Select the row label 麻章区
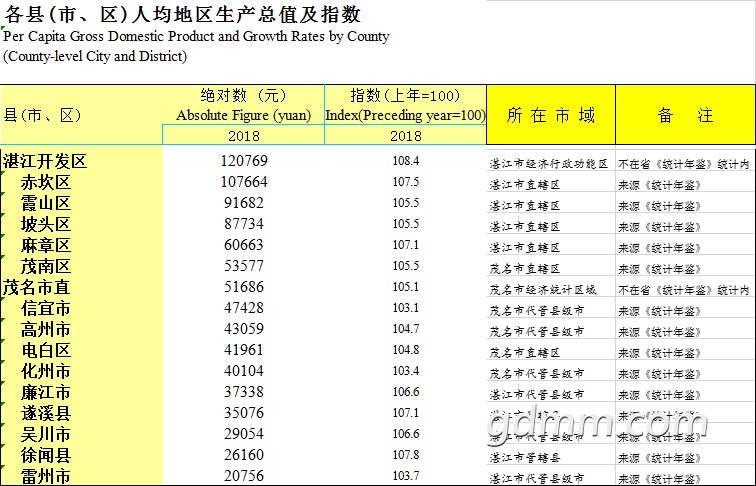 [46, 245]
